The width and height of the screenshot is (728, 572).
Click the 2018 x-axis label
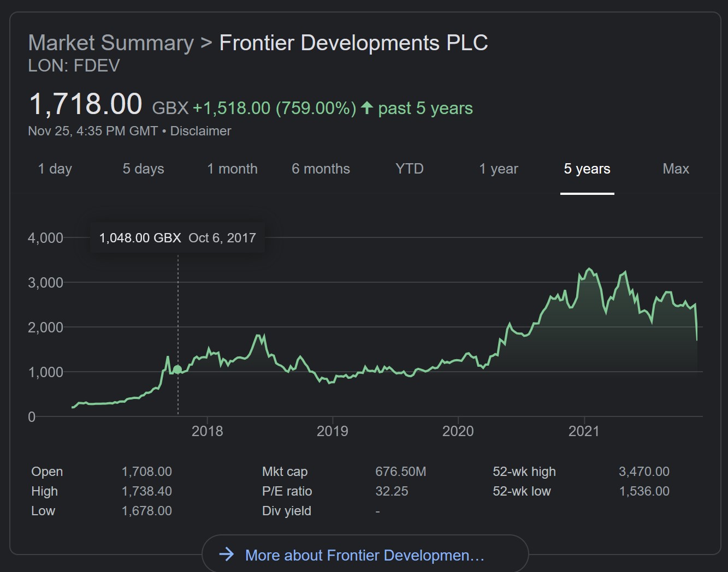click(208, 431)
